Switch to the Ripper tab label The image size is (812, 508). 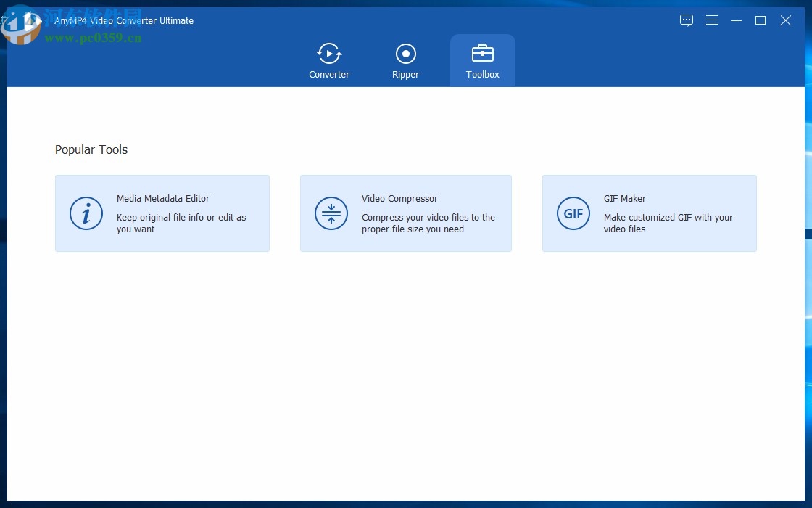click(405, 75)
